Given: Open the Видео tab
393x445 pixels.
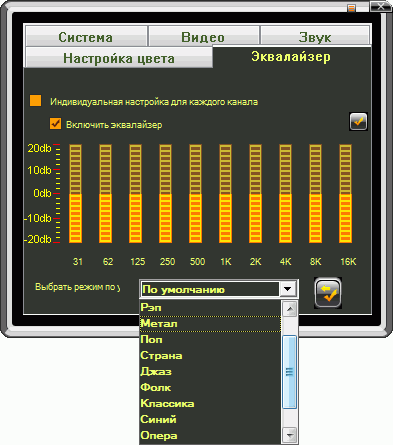Looking at the screenshot, I should pyautogui.click(x=204, y=36).
